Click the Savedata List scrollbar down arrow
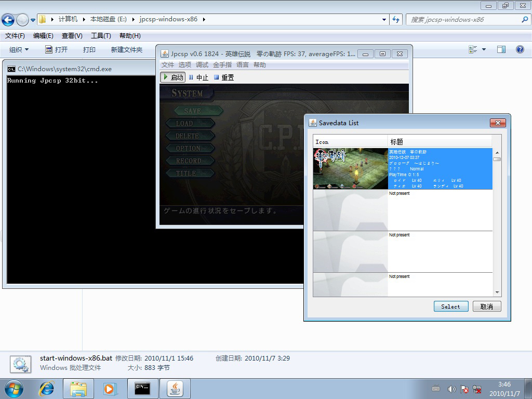The width and height of the screenshot is (532, 399). [x=497, y=292]
